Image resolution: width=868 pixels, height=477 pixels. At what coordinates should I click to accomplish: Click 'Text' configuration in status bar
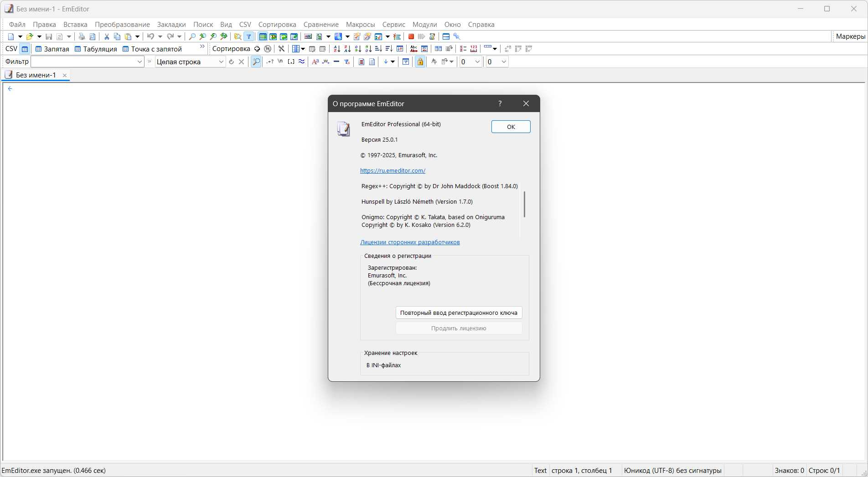540,470
